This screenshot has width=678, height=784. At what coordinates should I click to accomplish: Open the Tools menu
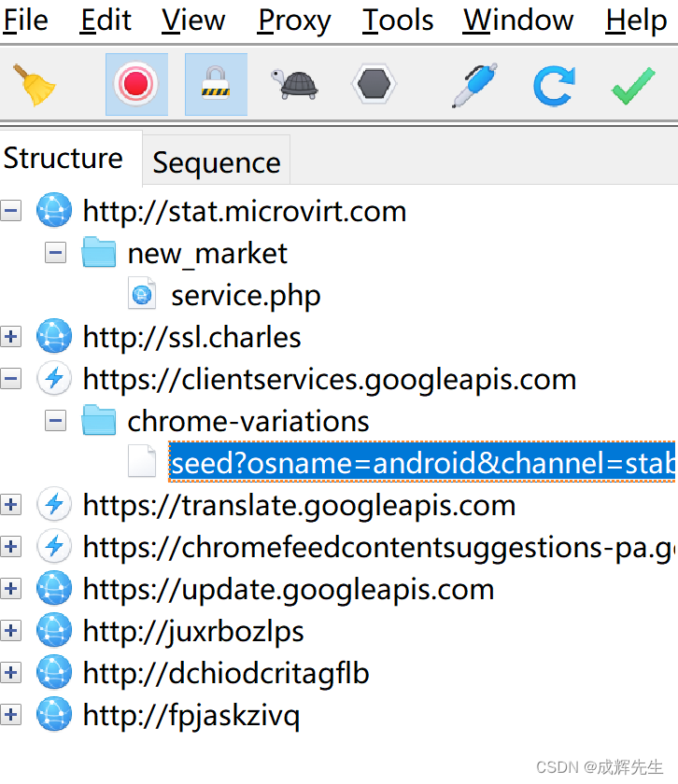[x=398, y=21]
